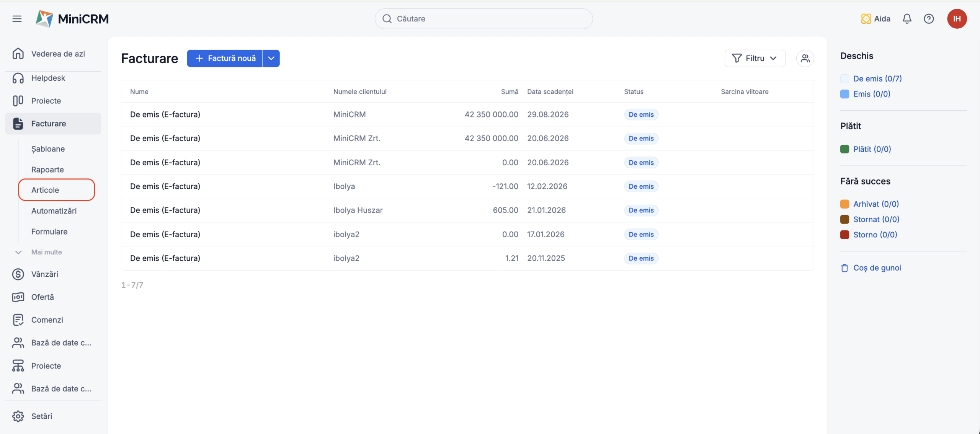Image resolution: width=980 pixels, height=434 pixels.
Task: Filter by Arhivat (0/0)
Action: pyautogui.click(x=876, y=204)
